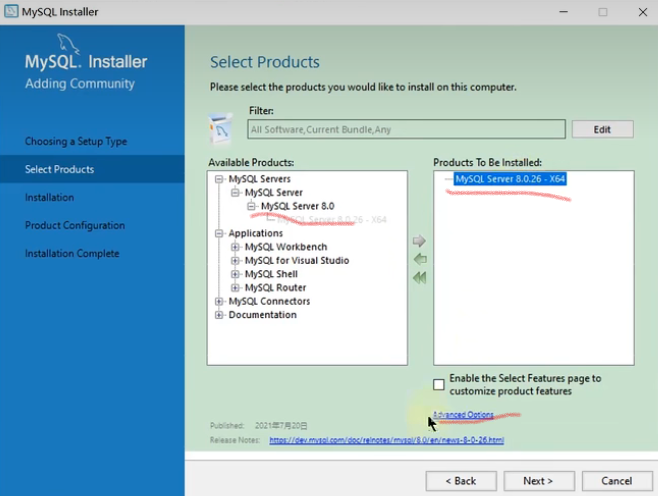Click the remove product left arrow icon
This screenshot has width=658, height=496.
(420, 259)
